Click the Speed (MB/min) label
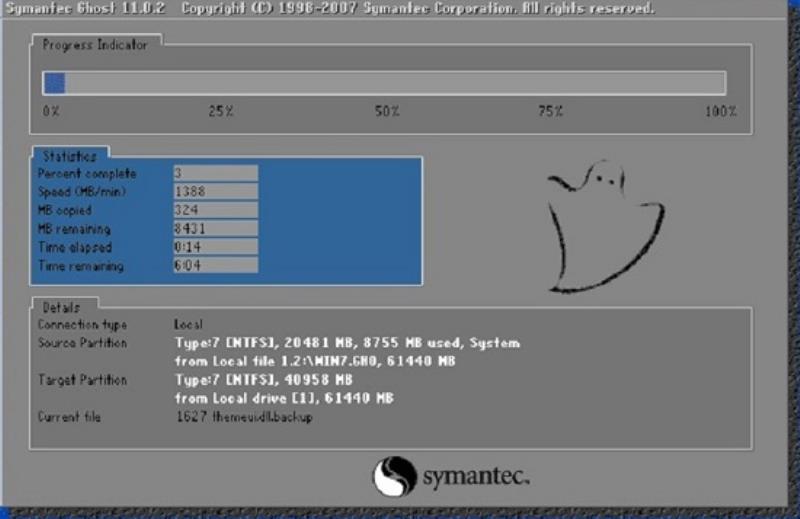800x519 pixels. click(82, 192)
